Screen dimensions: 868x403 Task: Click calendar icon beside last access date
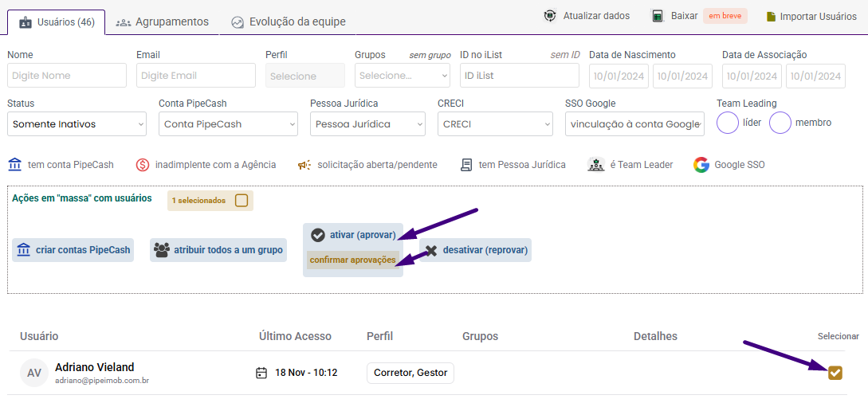tap(261, 373)
